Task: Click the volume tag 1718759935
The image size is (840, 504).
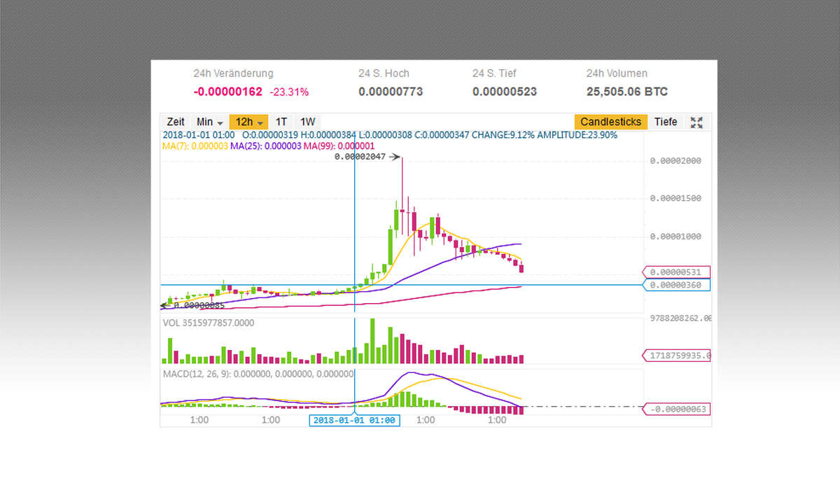Action: tap(675, 356)
